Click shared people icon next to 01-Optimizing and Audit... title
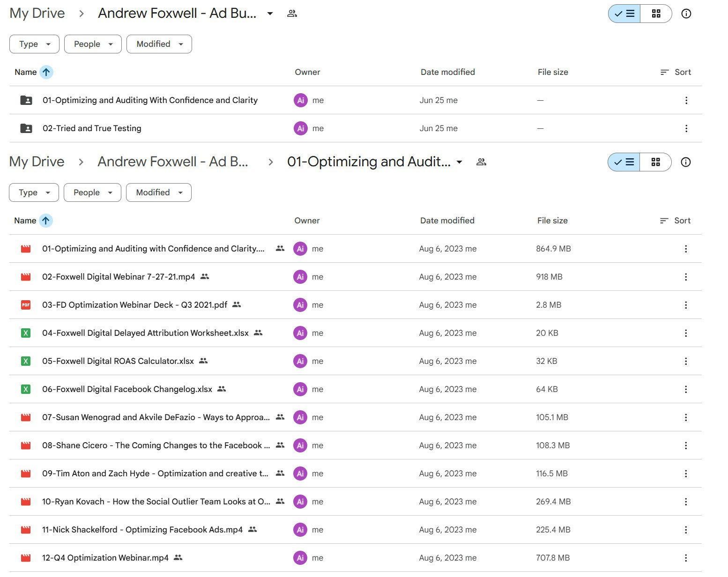 pos(481,162)
